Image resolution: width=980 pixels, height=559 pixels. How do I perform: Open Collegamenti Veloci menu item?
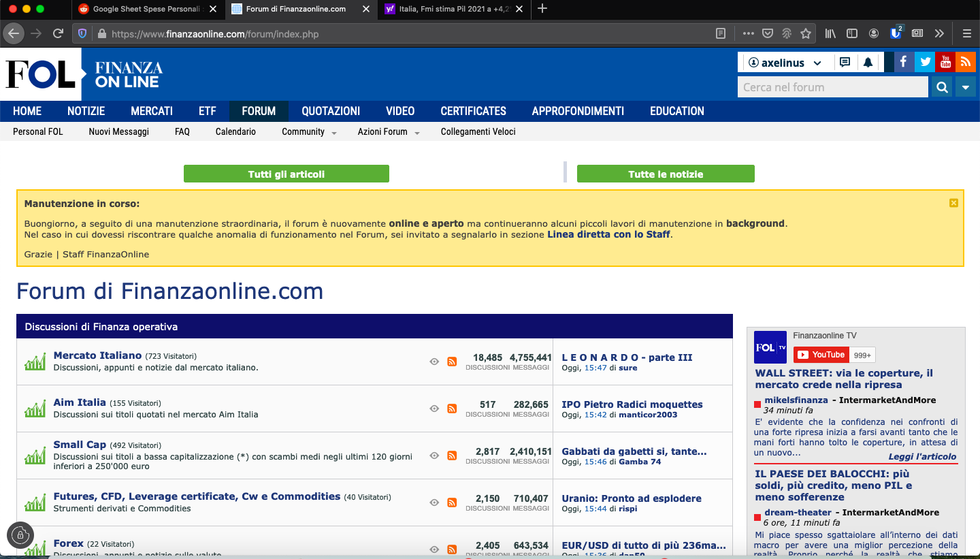click(x=478, y=131)
